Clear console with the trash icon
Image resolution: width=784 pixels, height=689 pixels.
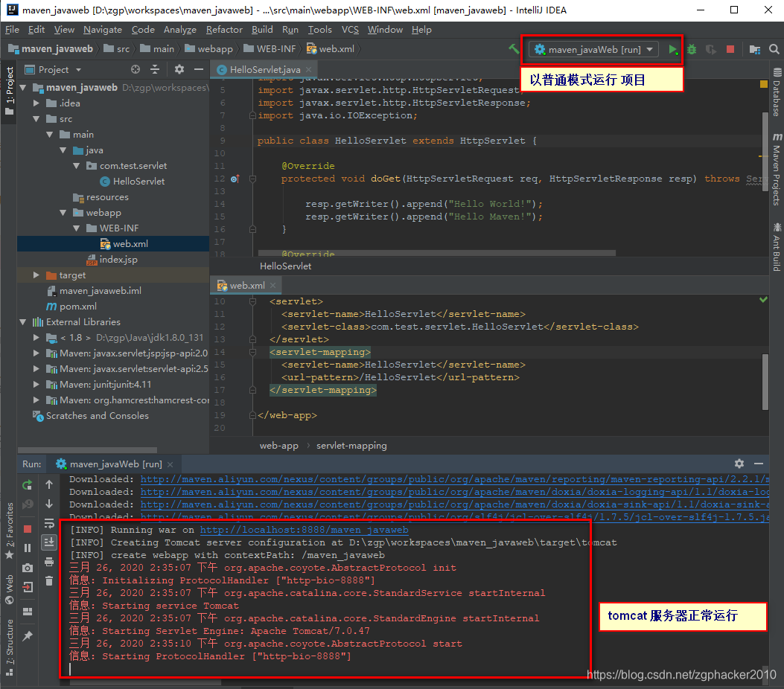click(x=49, y=580)
